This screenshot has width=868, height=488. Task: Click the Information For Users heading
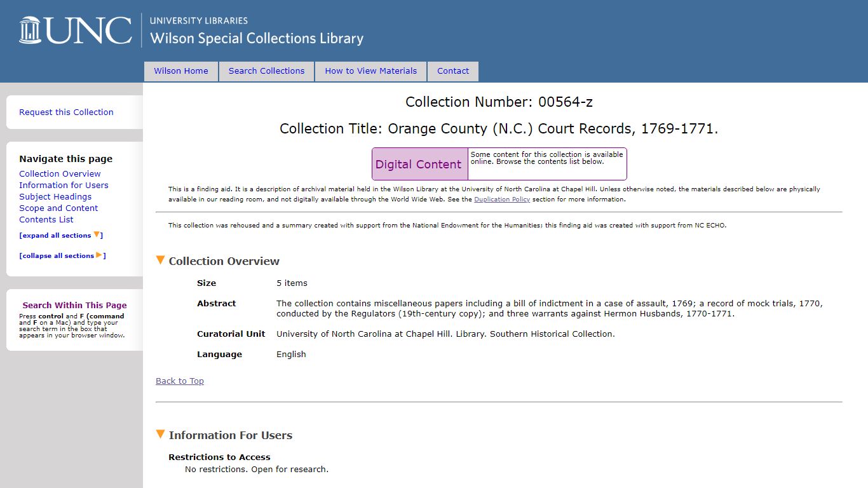231,435
